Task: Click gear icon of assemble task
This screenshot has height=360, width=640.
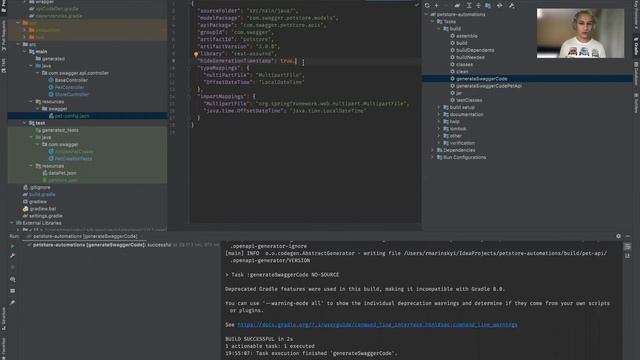Action: 452,36
